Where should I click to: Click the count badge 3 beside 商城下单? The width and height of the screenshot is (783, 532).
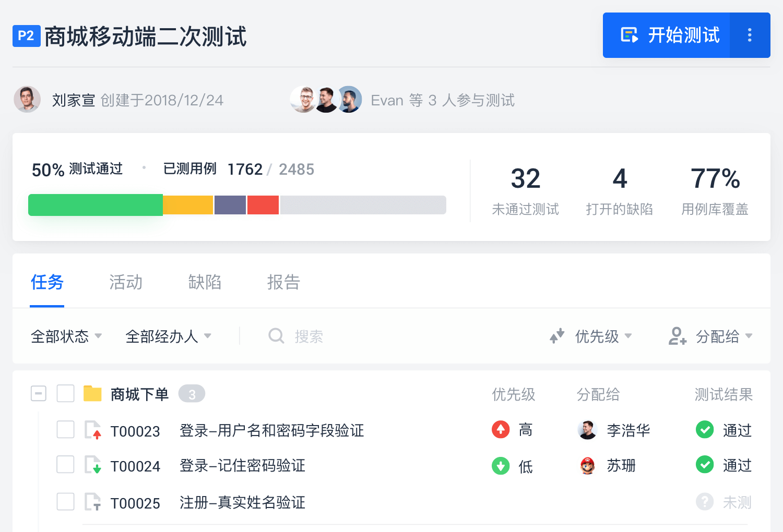(192, 394)
